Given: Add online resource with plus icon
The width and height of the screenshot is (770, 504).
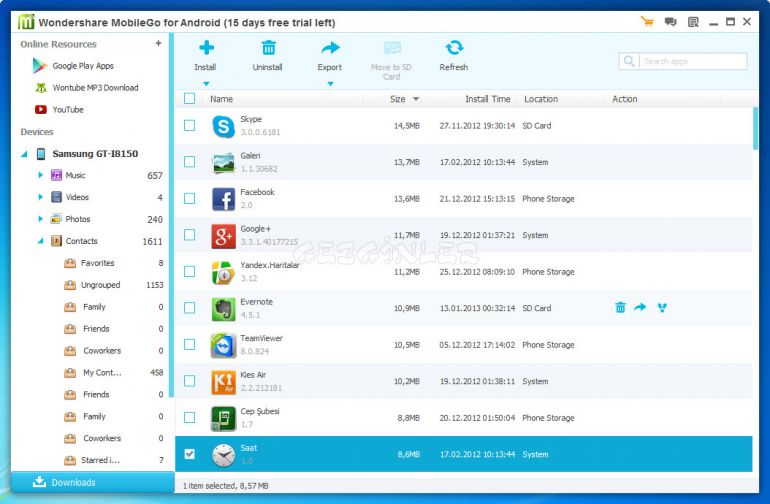Looking at the screenshot, I should pos(158,43).
